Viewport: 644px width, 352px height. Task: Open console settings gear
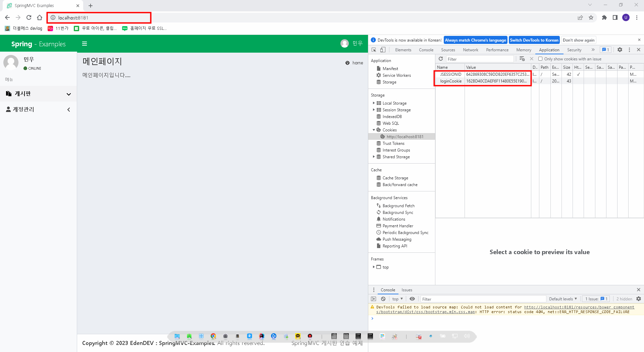(x=639, y=299)
